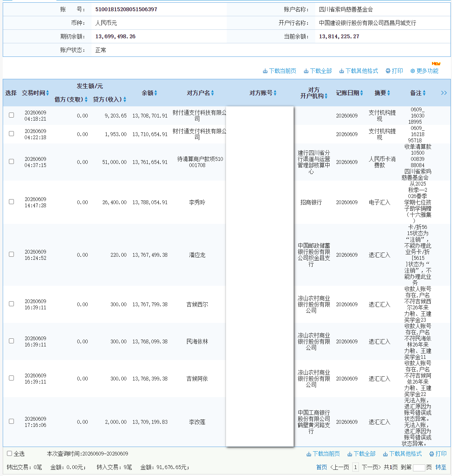Screen dimensions: 452x476
Task: Click the account number 51001815208051506397
Action: (126, 9)
